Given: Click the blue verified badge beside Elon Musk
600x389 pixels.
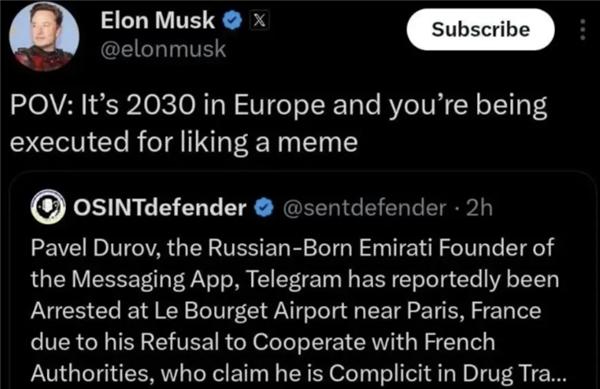Looking at the screenshot, I should pyautogui.click(x=232, y=21).
